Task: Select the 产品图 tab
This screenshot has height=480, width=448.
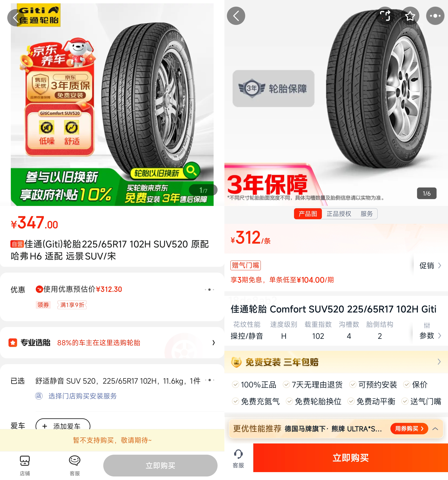Action: click(x=308, y=214)
